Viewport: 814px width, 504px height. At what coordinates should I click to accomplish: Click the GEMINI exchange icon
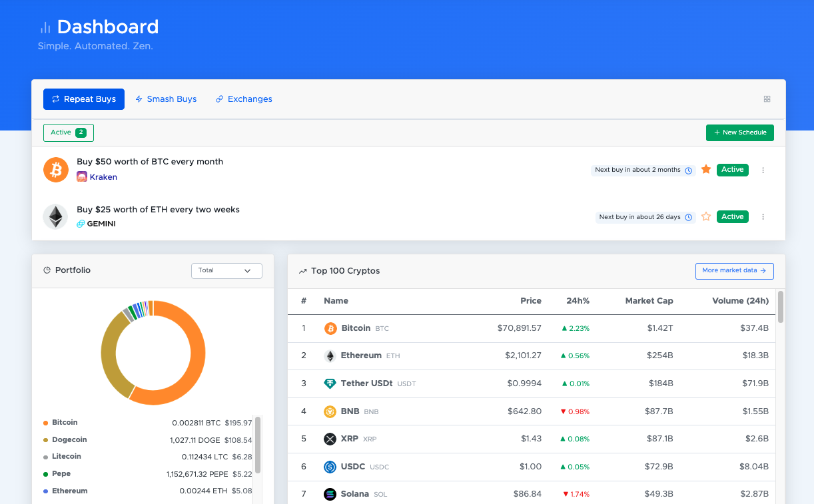tap(81, 224)
